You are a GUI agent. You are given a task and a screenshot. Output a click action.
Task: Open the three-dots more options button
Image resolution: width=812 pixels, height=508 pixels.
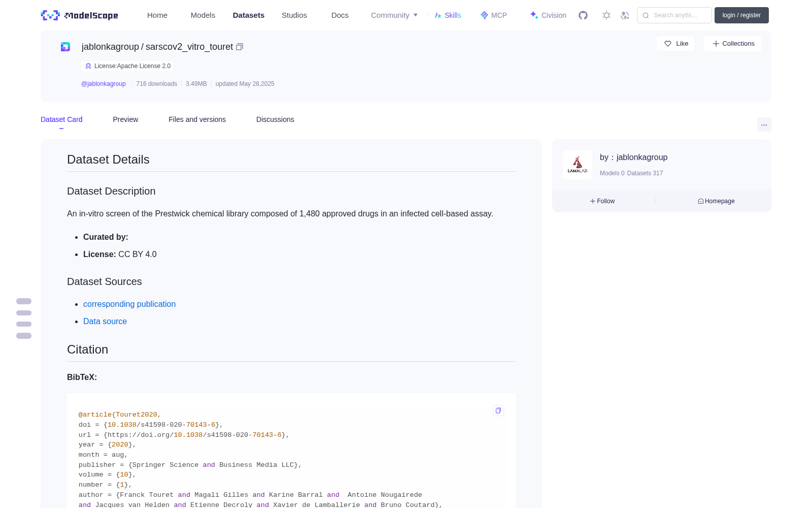(x=764, y=124)
